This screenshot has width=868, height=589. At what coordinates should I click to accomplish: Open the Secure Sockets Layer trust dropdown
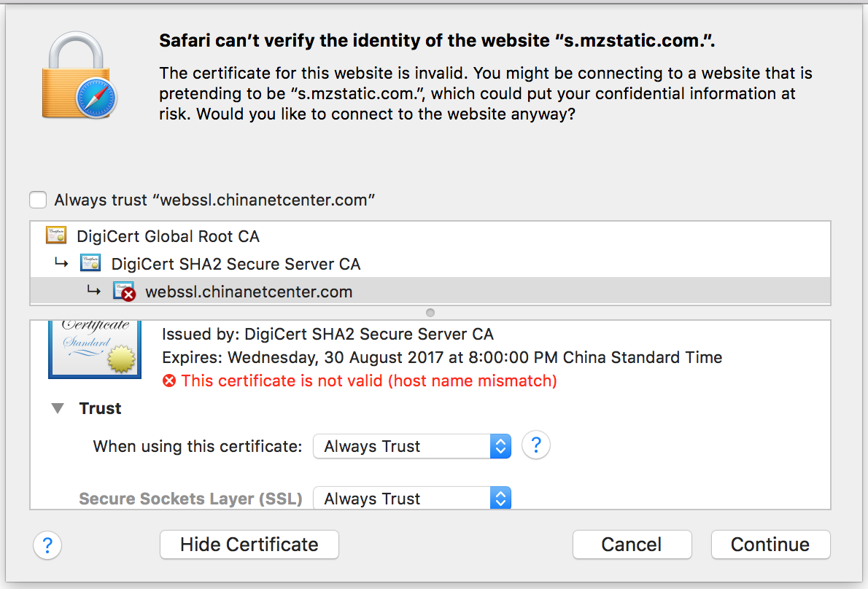[x=412, y=499]
